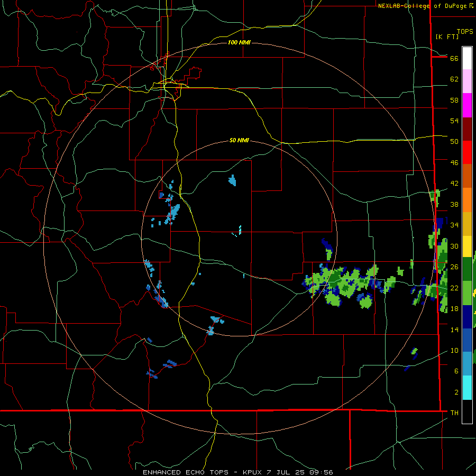Click the bright red legend swatch
Viewport: 476px width, 476px height.
467,152
